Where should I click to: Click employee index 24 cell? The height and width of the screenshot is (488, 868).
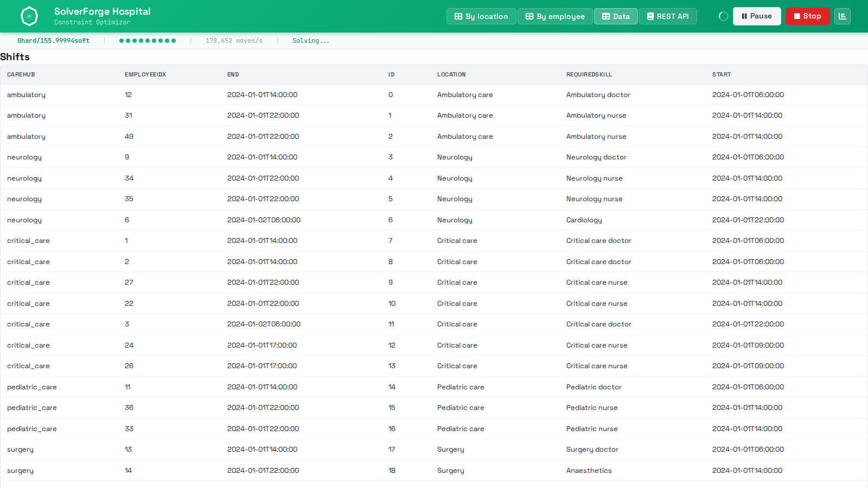click(x=129, y=345)
